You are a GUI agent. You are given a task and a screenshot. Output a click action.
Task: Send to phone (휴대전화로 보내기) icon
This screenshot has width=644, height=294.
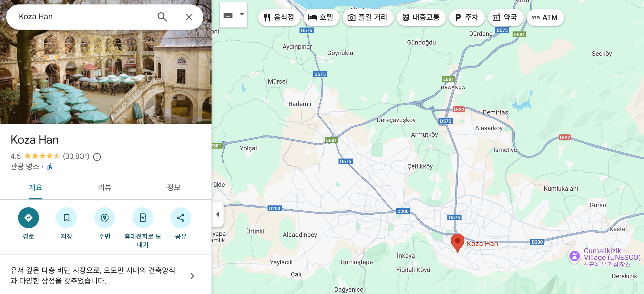point(143,218)
